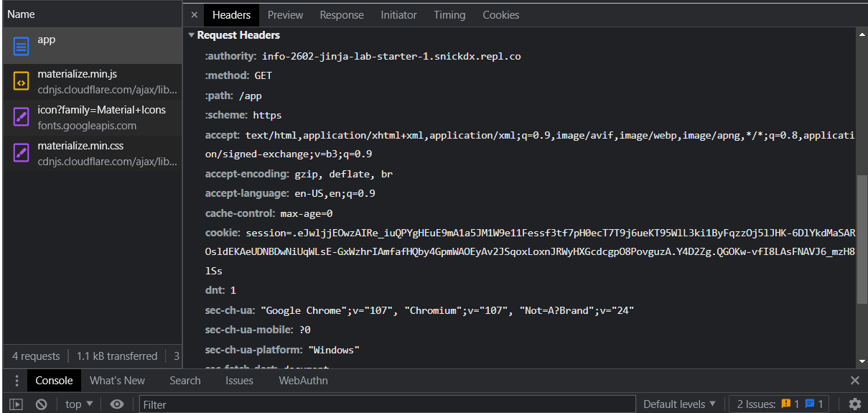Click the headers panel vertical scrollbar

[x=862, y=237]
